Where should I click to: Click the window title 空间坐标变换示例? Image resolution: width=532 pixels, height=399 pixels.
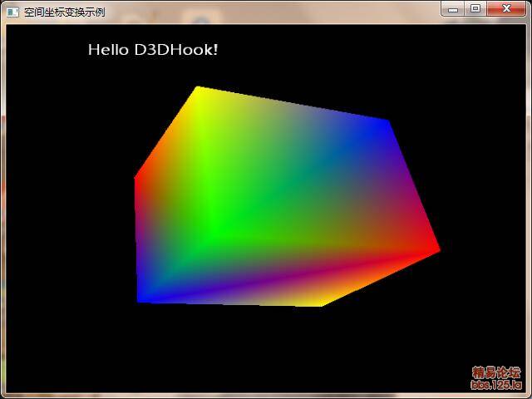[x=65, y=12]
